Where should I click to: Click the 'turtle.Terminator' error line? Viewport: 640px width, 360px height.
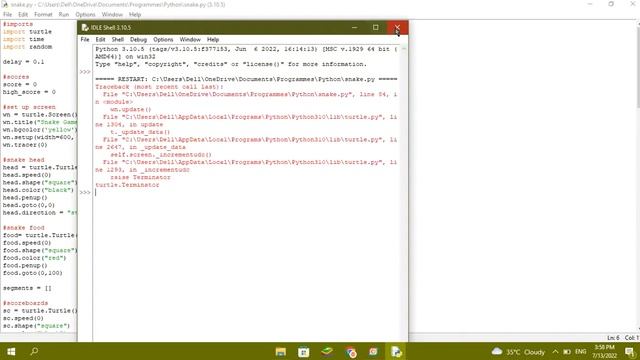click(x=127, y=185)
